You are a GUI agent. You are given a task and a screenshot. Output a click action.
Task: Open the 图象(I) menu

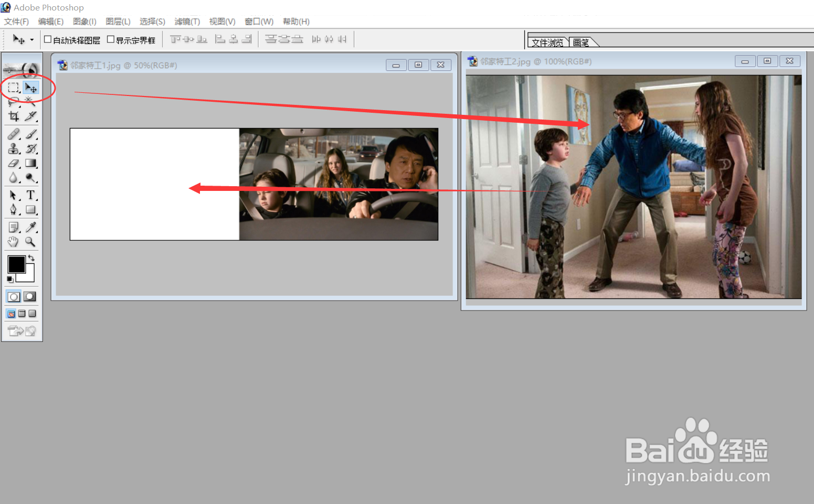[84, 22]
